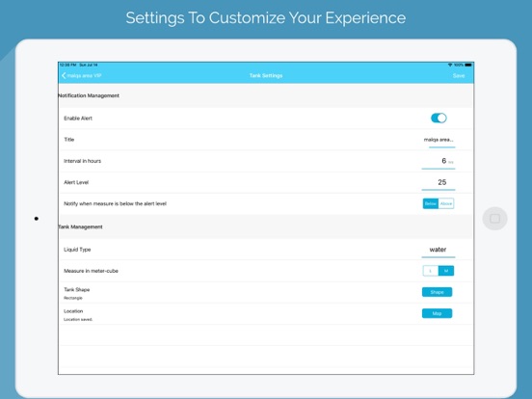The width and height of the screenshot is (532, 399).
Task: Edit the Alert Level value 25
Action: (x=439, y=183)
